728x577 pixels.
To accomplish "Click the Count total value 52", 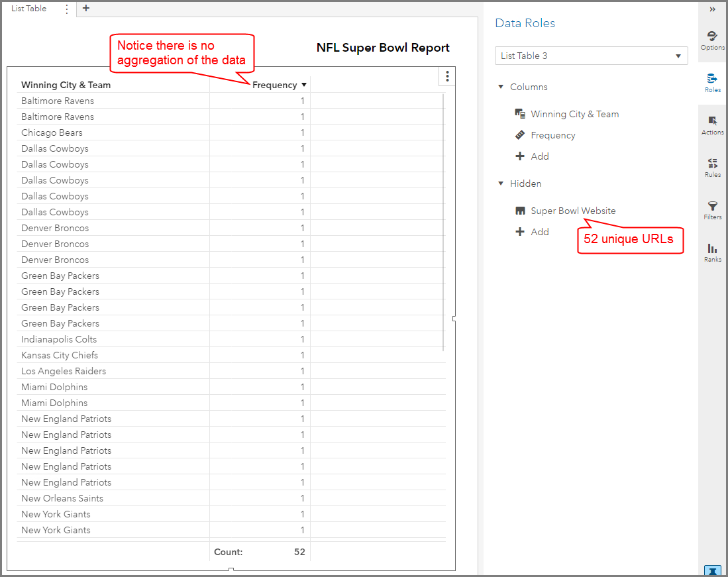I will tap(299, 552).
